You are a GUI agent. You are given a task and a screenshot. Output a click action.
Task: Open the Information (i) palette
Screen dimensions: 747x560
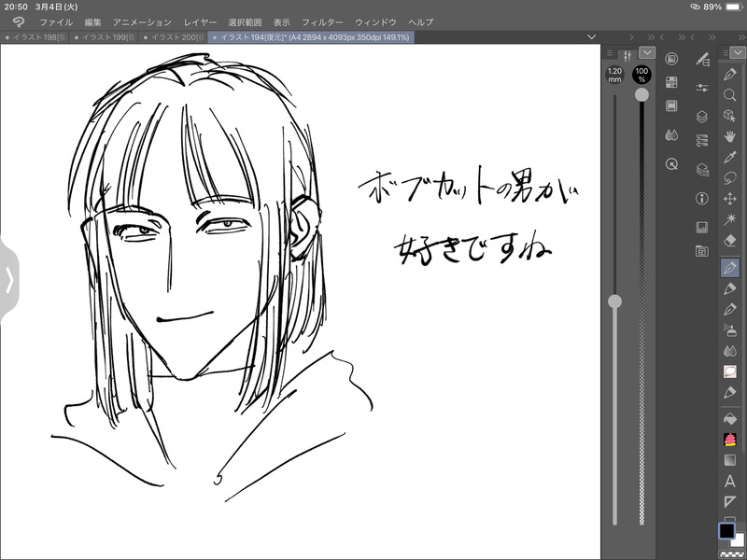pos(702,198)
